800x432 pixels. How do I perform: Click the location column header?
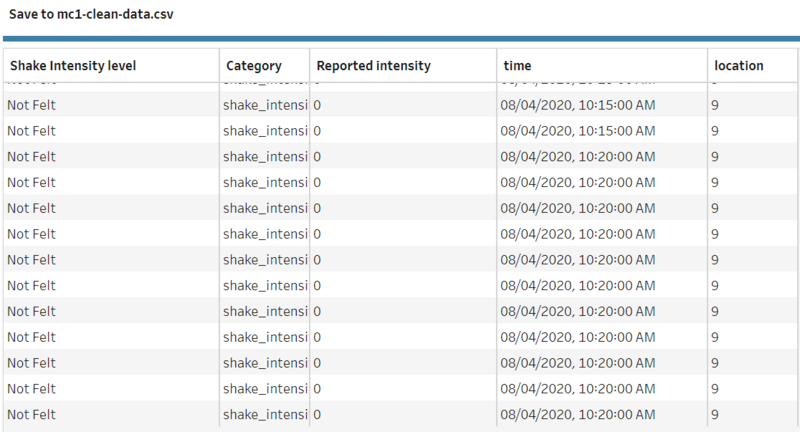(x=753, y=65)
